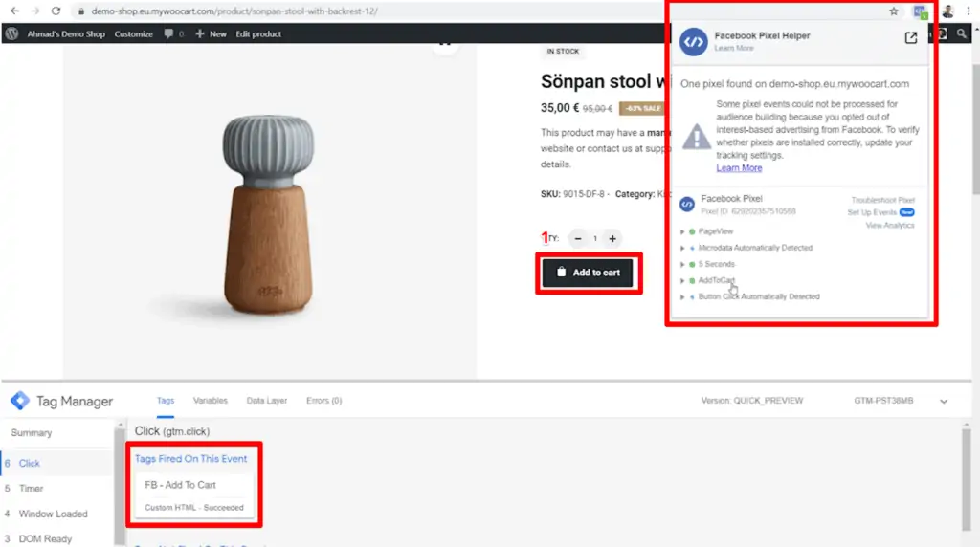Open the Troubleshoot Pixel link

[x=882, y=200]
